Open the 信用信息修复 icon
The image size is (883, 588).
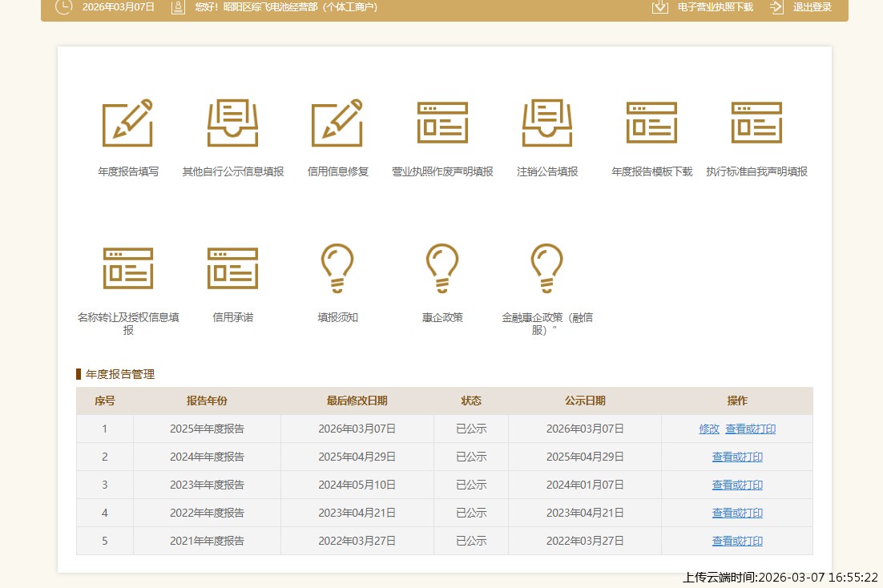[337, 123]
